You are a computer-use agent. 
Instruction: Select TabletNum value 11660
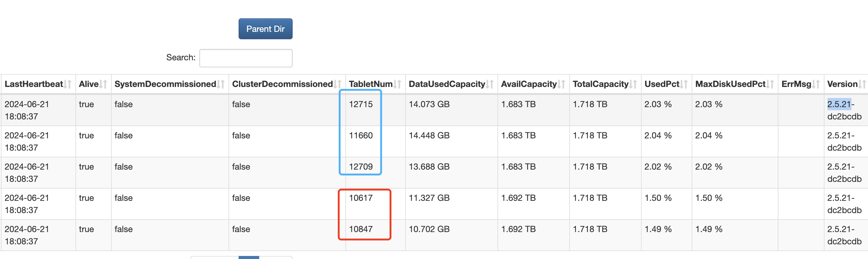[361, 136]
